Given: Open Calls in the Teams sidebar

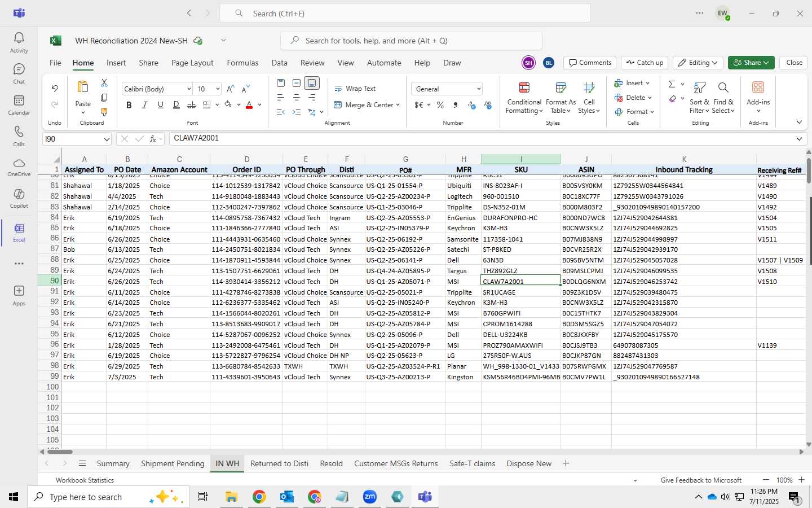Looking at the screenshot, I should (x=19, y=136).
